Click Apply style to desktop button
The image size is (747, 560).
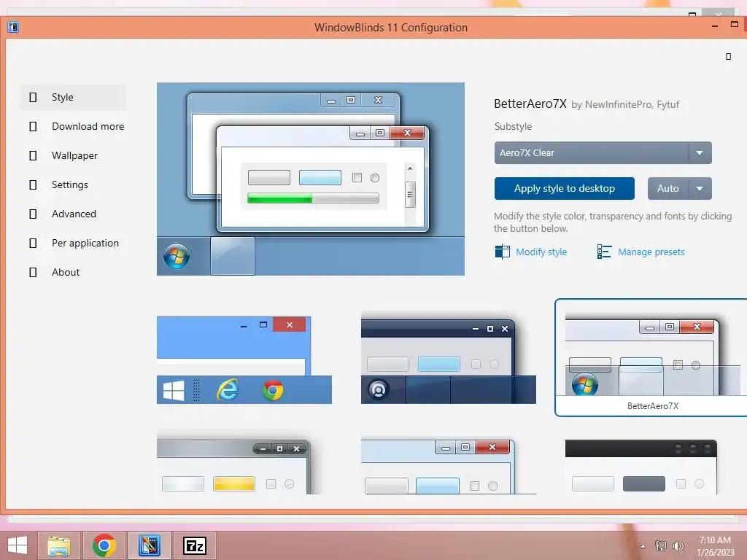point(564,189)
